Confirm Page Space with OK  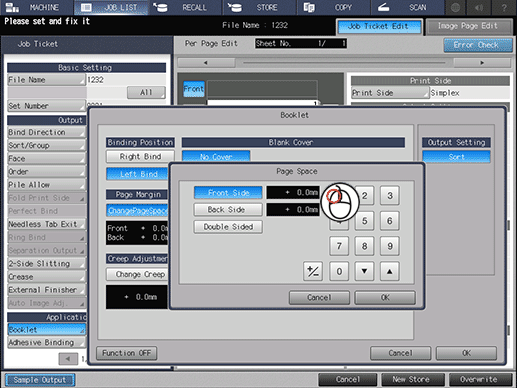[x=385, y=297]
